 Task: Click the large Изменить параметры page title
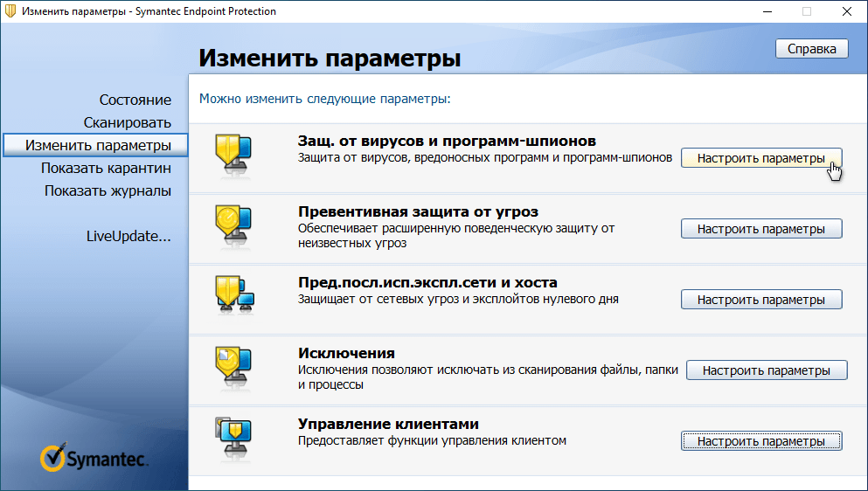[330, 58]
